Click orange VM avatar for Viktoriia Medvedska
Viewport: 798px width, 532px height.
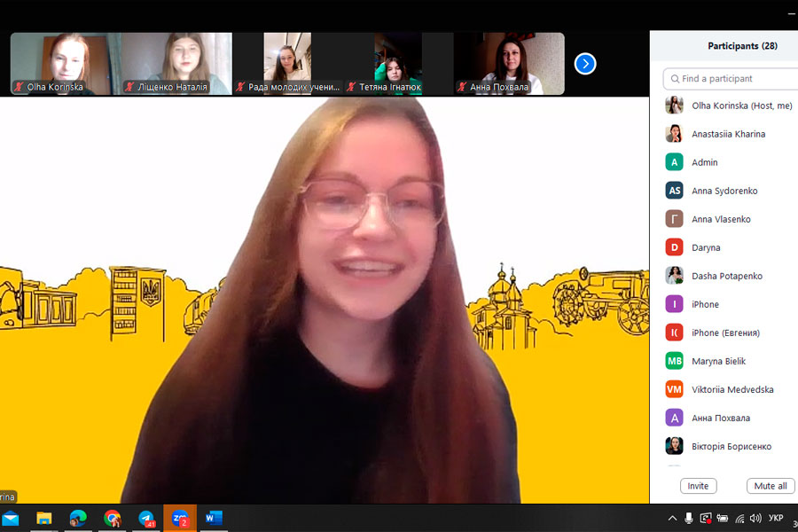point(675,390)
